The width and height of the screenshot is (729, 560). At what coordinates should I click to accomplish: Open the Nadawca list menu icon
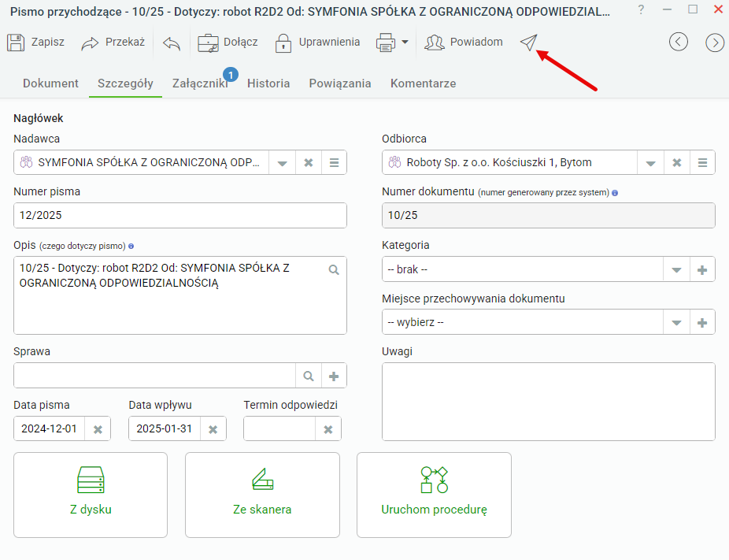pyautogui.click(x=335, y=163)
